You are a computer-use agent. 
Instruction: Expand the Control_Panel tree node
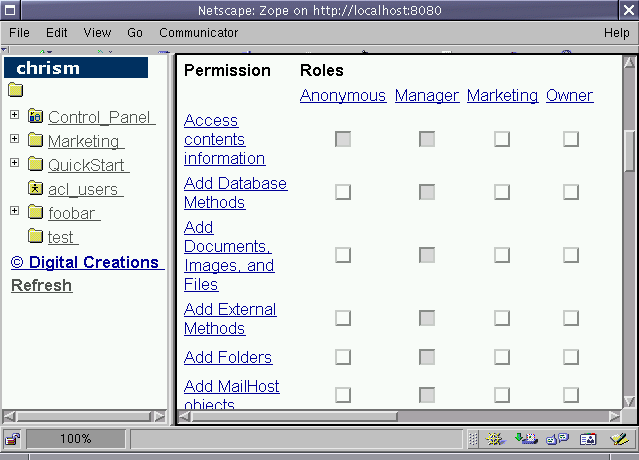pyautogui.click(x=14, y=114)
